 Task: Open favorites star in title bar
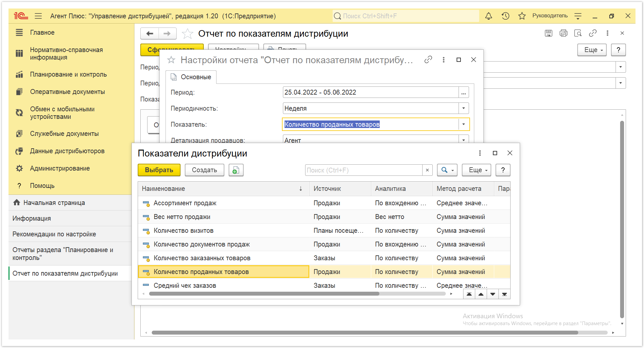(x=522, y=16)
